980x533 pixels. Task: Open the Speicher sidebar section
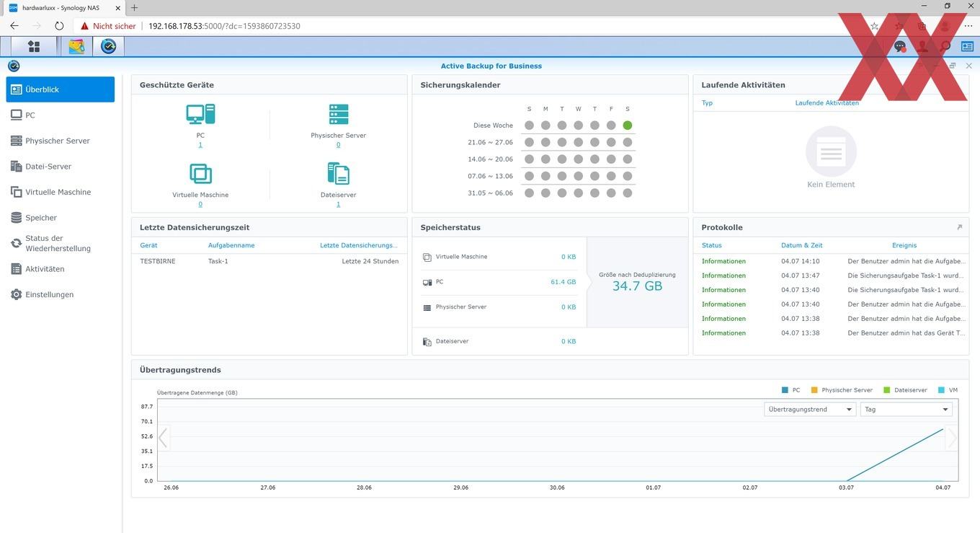point(61,218)
